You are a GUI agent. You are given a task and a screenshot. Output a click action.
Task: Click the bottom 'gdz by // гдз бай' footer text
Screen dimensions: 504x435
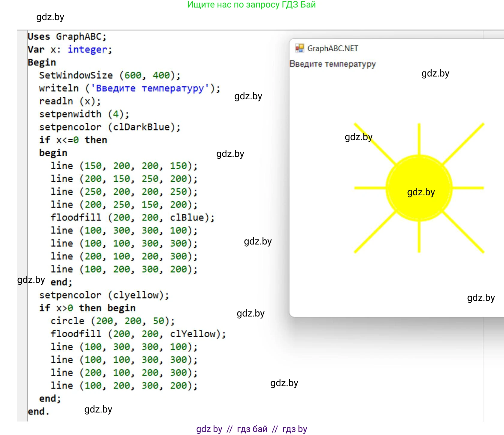[251, 429]
